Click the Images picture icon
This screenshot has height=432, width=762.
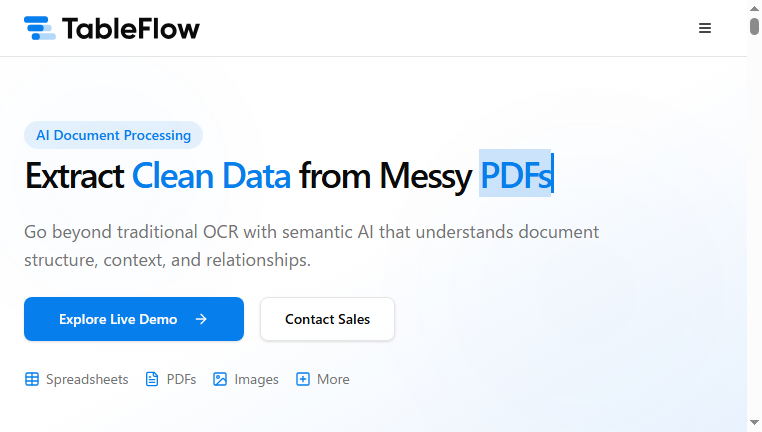click(220, 379)
